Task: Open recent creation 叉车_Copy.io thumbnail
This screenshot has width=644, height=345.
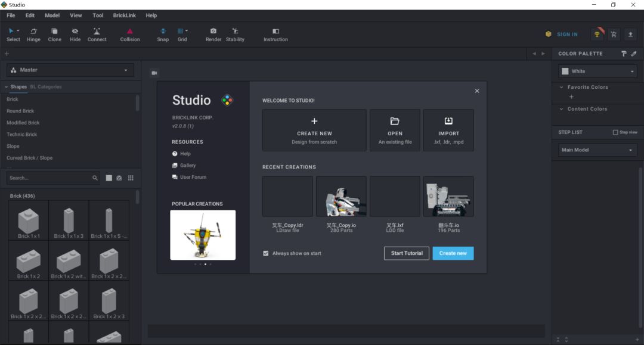Action: 341,197
